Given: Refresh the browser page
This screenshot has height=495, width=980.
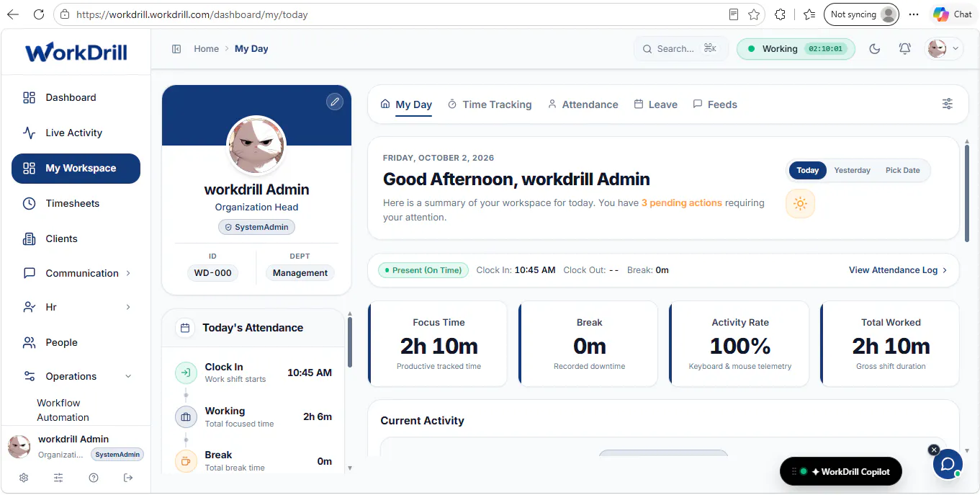Looking at the screenshot, I should coord(39,14).
